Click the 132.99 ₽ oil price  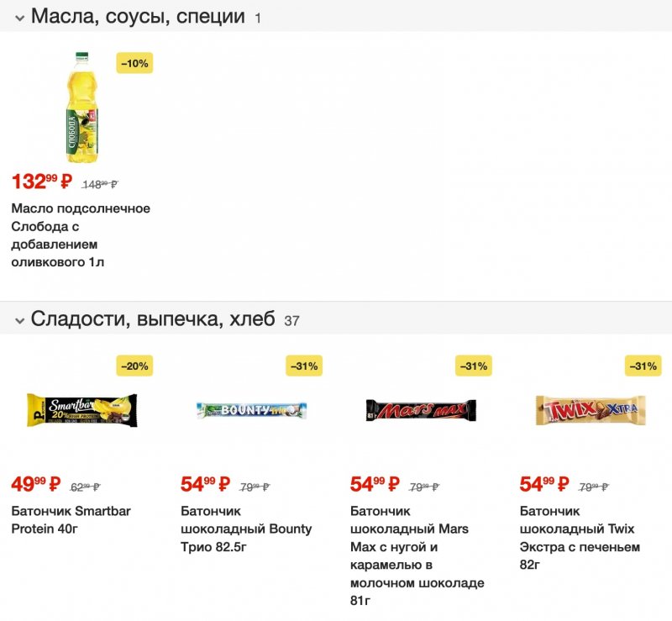click(x=42, y=182)
